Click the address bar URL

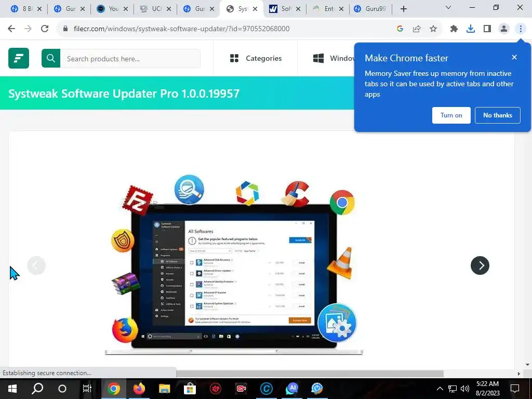[181, 29]
